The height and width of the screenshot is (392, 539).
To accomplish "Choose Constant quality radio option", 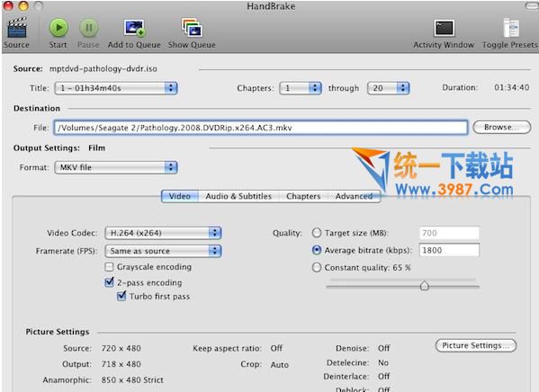I will tap(317, 267).
